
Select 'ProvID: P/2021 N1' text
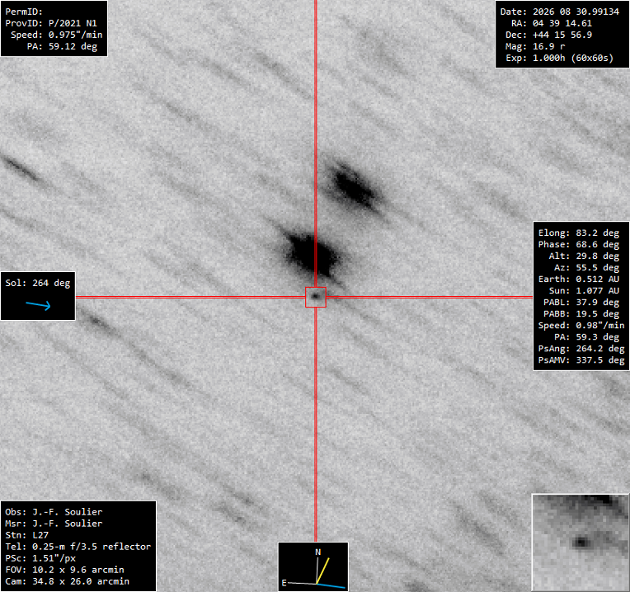click(51, 23)
